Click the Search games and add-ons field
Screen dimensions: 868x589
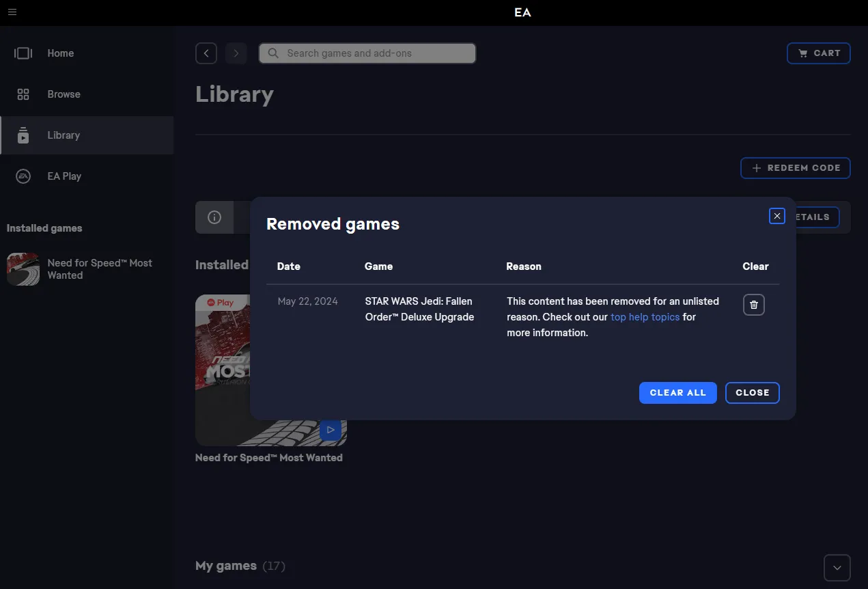pos(367,53)
